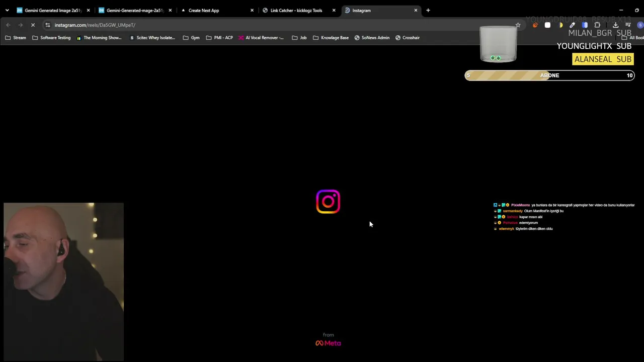Click wlemmyk username in chat overlay
This screenshot has height=362, width=644.
tap(506, 229)
